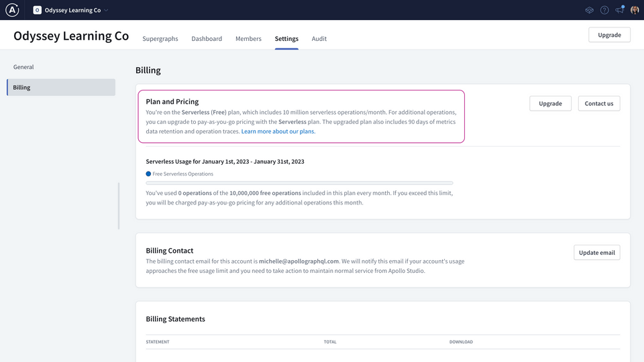Click the serverless usage progress bar
The width and height of the screenshot is (644, 362).
(299, 183)
